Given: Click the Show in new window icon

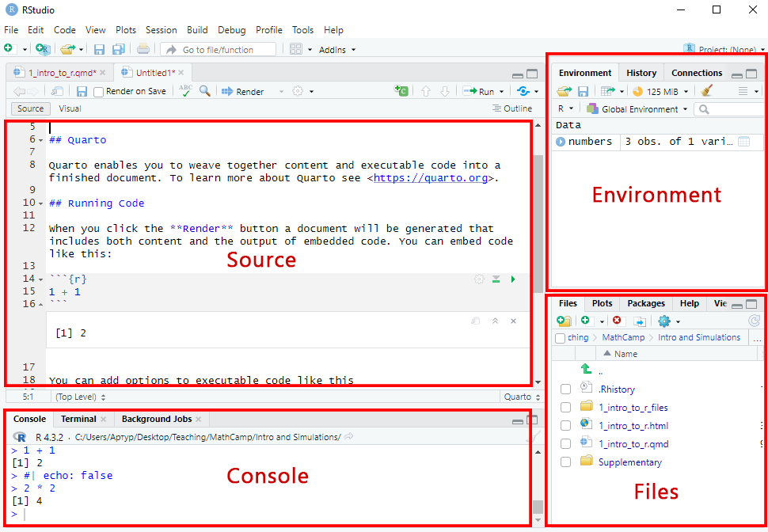Looking at the screenshot, I should tap(57, 92).
